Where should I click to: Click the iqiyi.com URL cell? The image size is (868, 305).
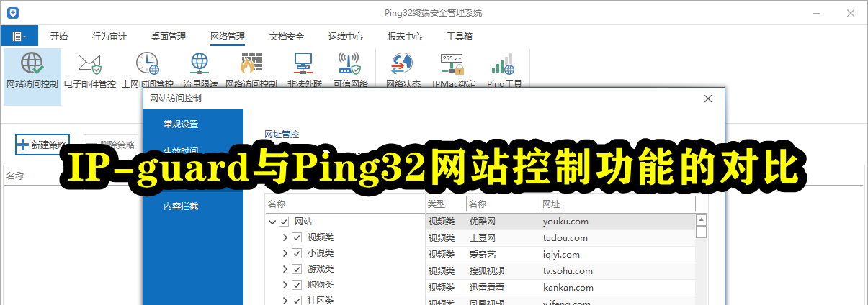click(x=561, y=255)
